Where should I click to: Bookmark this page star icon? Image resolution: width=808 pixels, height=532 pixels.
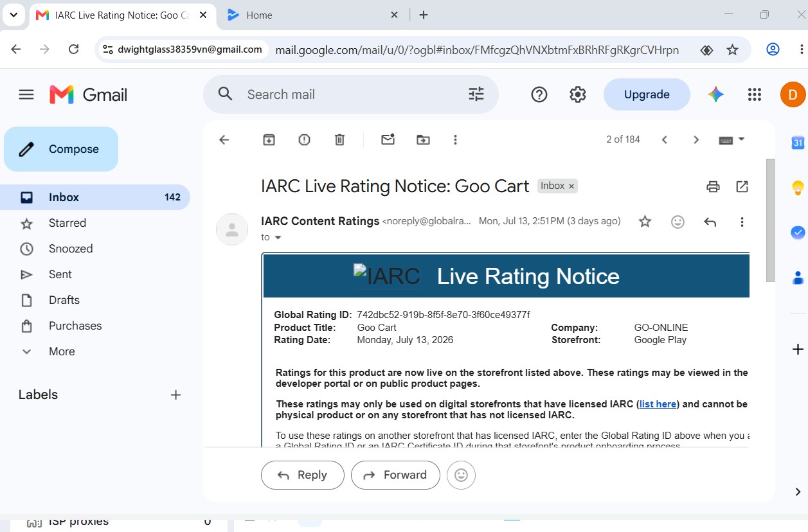click(732, 49)
